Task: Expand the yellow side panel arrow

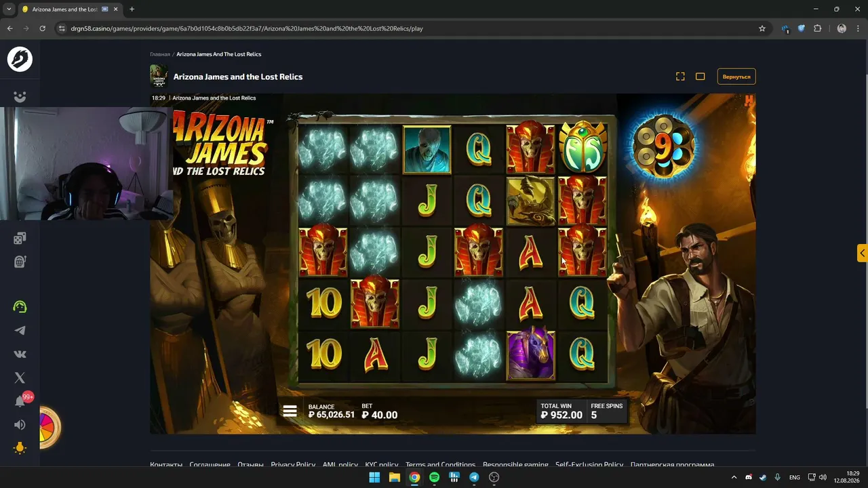Action: click(x=862, y=253)
